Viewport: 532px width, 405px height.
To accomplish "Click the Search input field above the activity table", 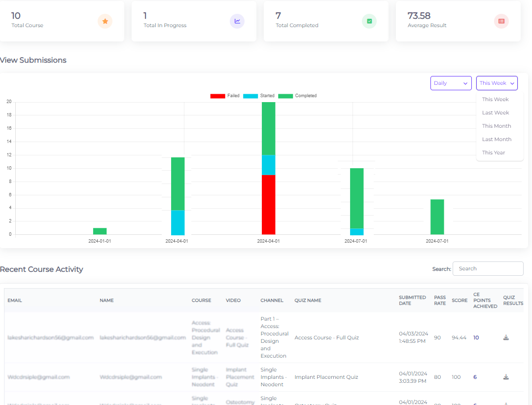I will [488, 268].
